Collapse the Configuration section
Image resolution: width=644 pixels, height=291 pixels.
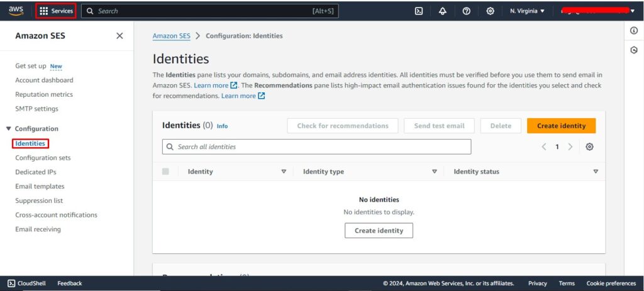pyautogui.click(x=9, y=128)
